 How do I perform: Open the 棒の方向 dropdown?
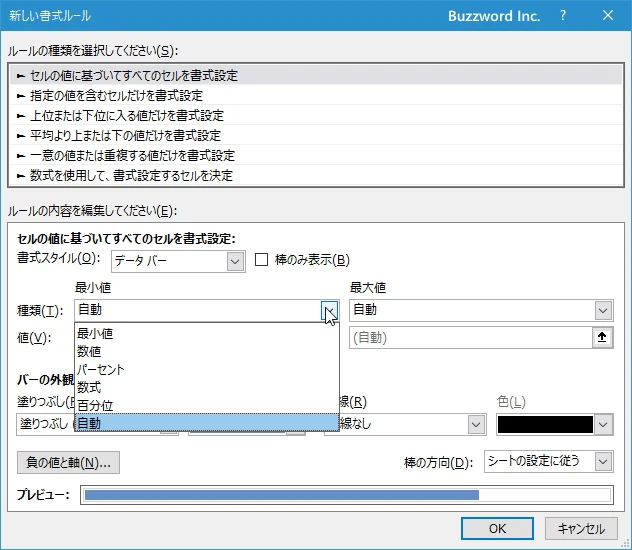pyautogui.click(x=603, y=462)
